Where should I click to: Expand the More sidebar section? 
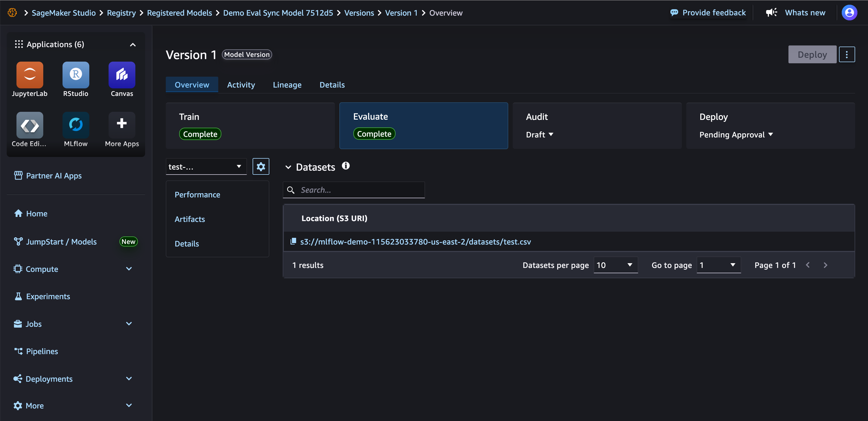click(129, 405)
